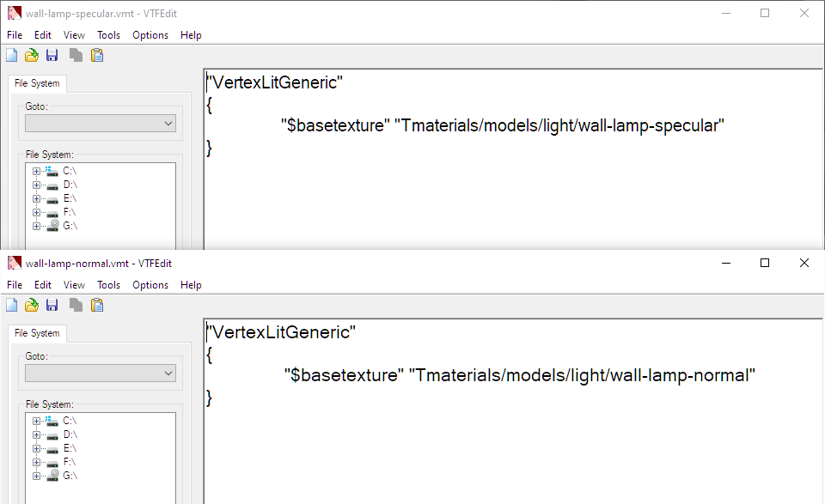The image size is (825, 504).
Task: Click VTFEdit app icon in wall-lamp-normal title bar
Action: [15, 263]
